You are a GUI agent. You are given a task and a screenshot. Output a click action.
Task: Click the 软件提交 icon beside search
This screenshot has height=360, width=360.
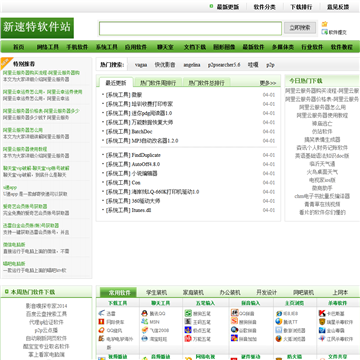[x=324, y=32]
